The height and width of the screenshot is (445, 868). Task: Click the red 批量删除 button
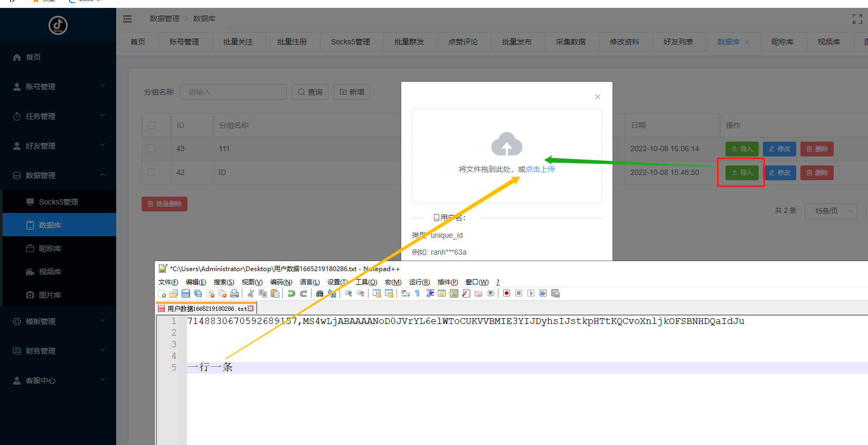click(x=164, y=204)
